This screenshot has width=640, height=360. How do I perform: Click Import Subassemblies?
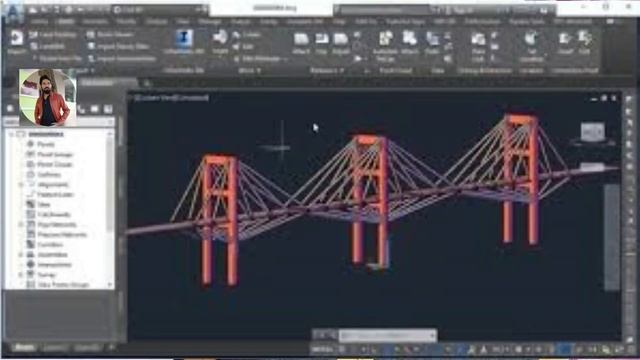pyautogui.click(x=122, y=59)
